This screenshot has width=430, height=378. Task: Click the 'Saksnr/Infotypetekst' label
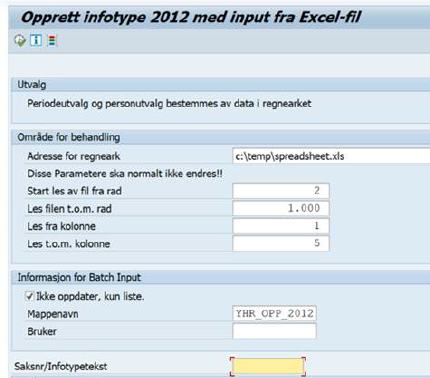(61, 366)
